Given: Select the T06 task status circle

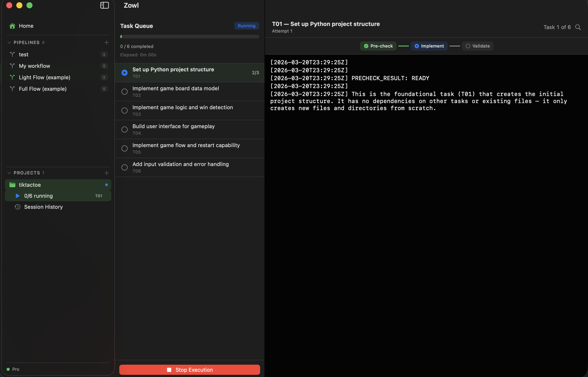Looking at the screenshot, I should (x=125, y=167).
